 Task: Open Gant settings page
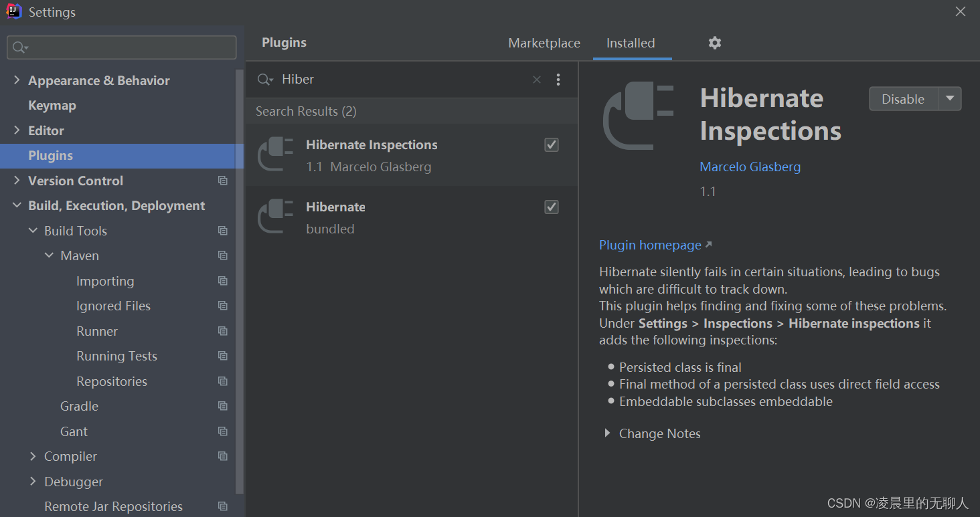(74, 431)
